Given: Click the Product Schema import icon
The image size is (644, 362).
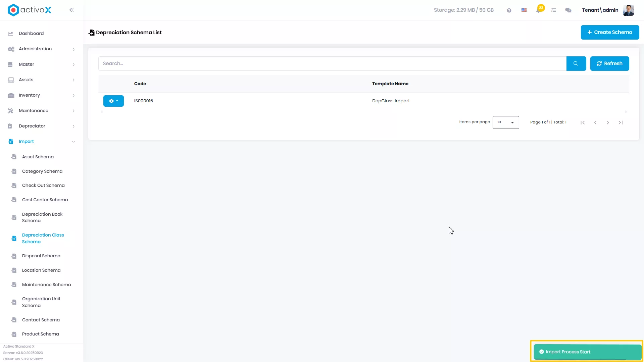Looking at the screenshot, I should coord(14,334).
